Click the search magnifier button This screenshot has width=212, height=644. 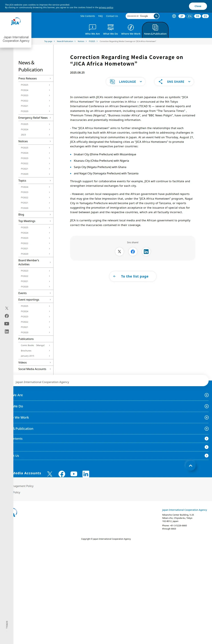tap(156, 16)
